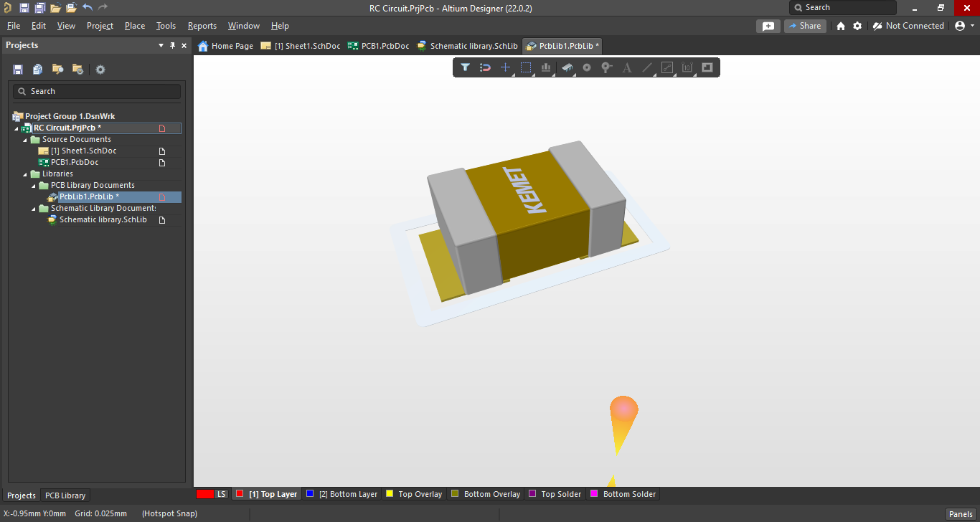Toggle the LS layer set checkbox

[x=206, y=494]
